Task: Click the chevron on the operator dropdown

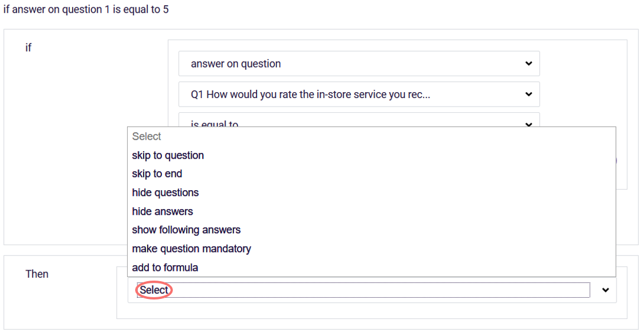Action: 529,124
